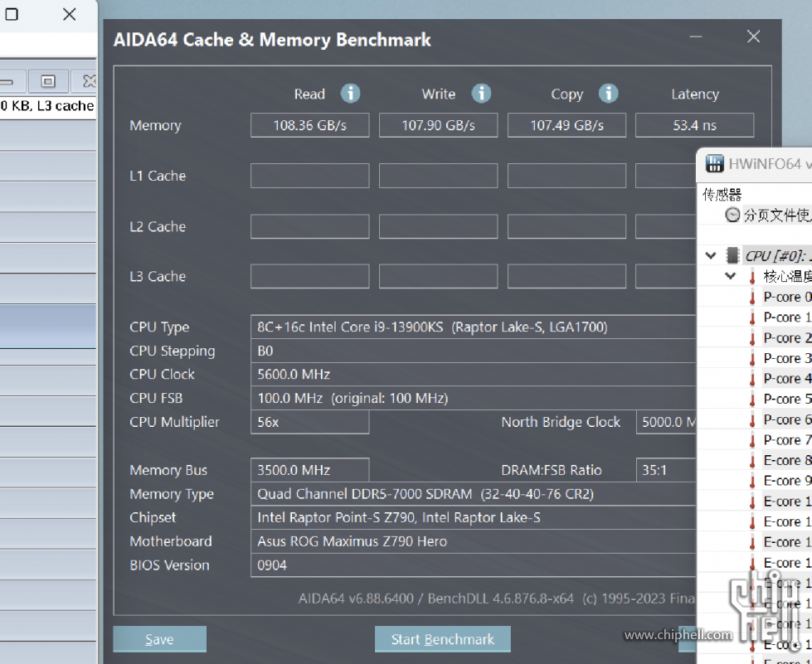Image resolution: width=812 pixels, height=664 pixels.
Task: Click the DRAM:FSB Ratio value 35:1
Action: [x=665, y=470]
